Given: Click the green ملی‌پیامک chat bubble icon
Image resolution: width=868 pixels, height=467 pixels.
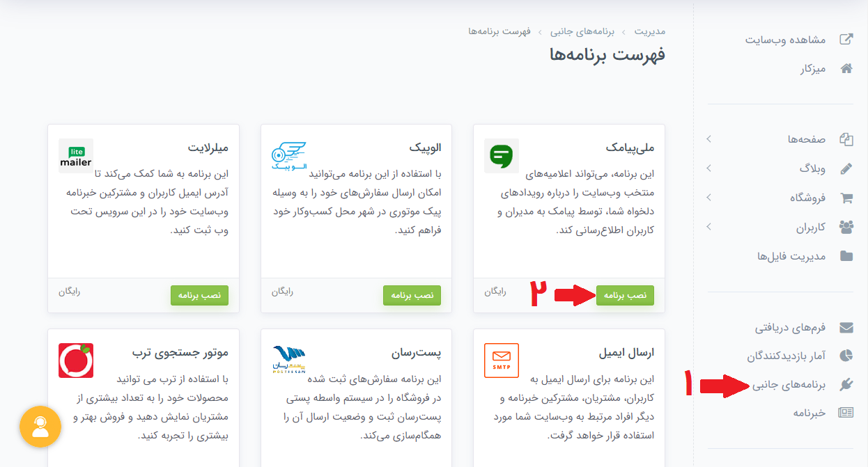Looking at the screenshot, I should (502, 155).
